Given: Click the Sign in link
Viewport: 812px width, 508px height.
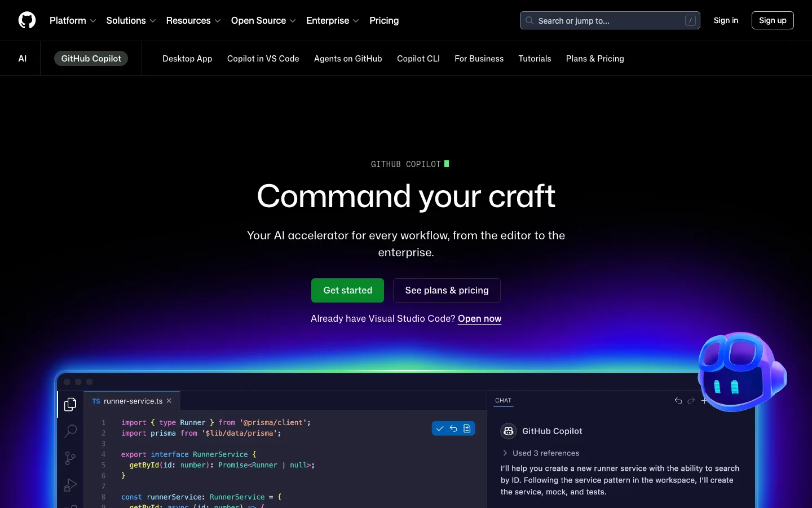Looking at the screenshot, I should pos(726,20).
